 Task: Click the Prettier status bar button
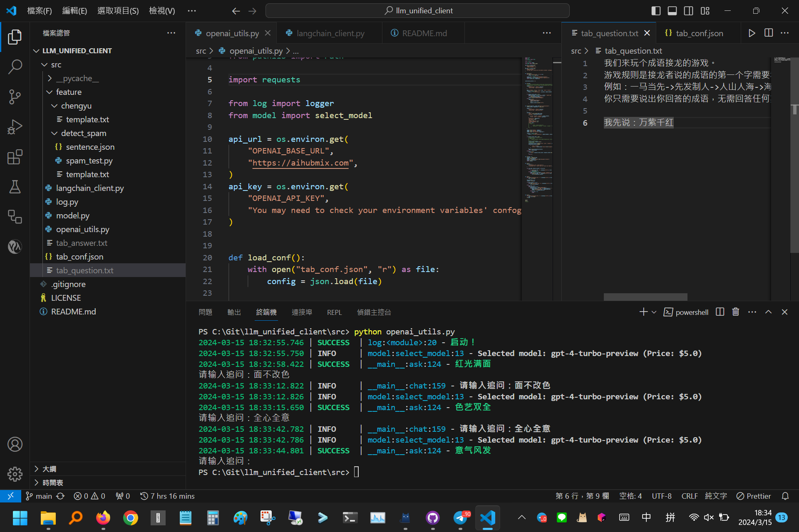pos(754,496)
